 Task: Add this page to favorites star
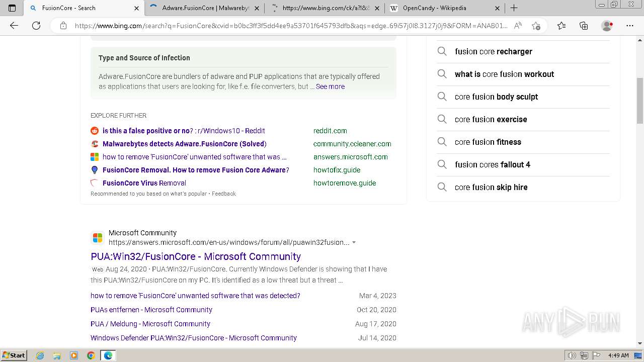(536, 26)
